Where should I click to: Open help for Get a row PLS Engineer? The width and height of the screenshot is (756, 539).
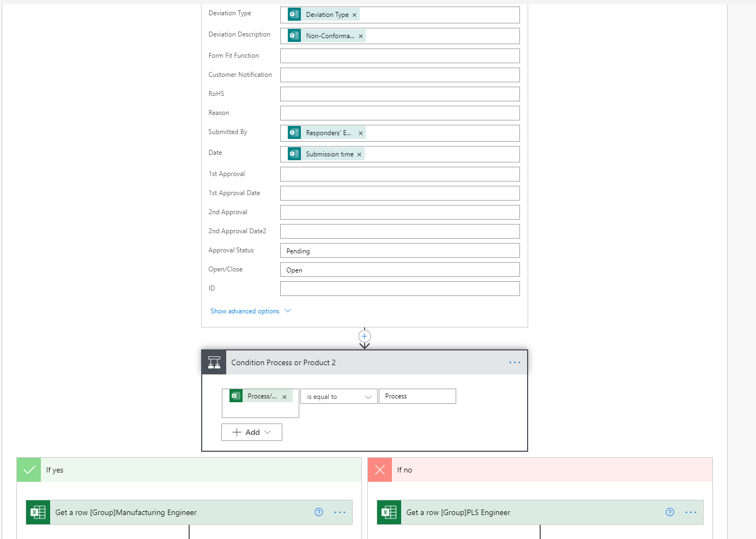click(x=670, y=512)
